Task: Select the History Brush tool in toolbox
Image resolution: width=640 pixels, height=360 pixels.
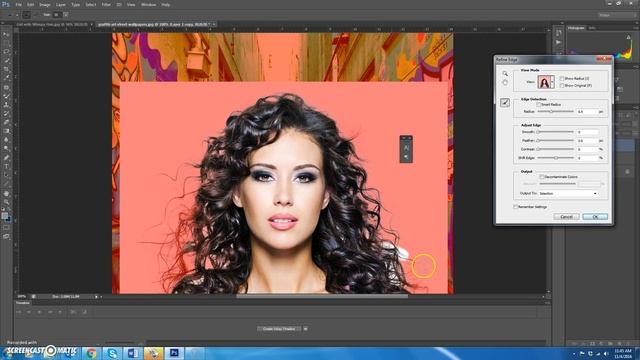Action: pyautogui.click(x=6, y=113)
